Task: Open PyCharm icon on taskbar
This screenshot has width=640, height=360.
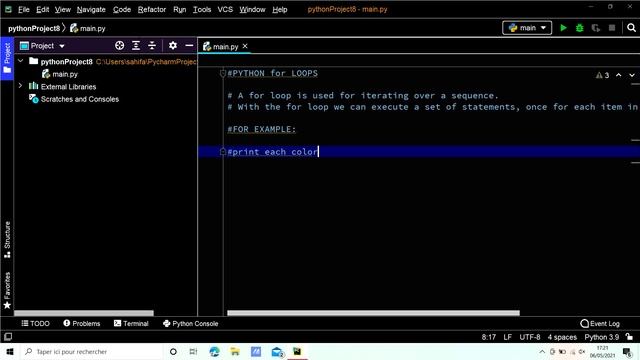Action: (297, 351)
